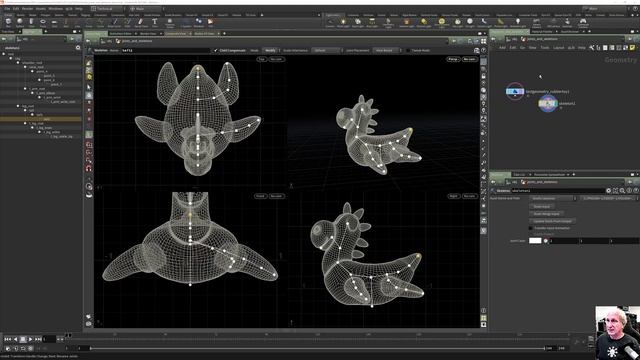Open the Top view dropdown in the top-left viewport
This screenshot has height=360, width=640.
tap(261, 59)
